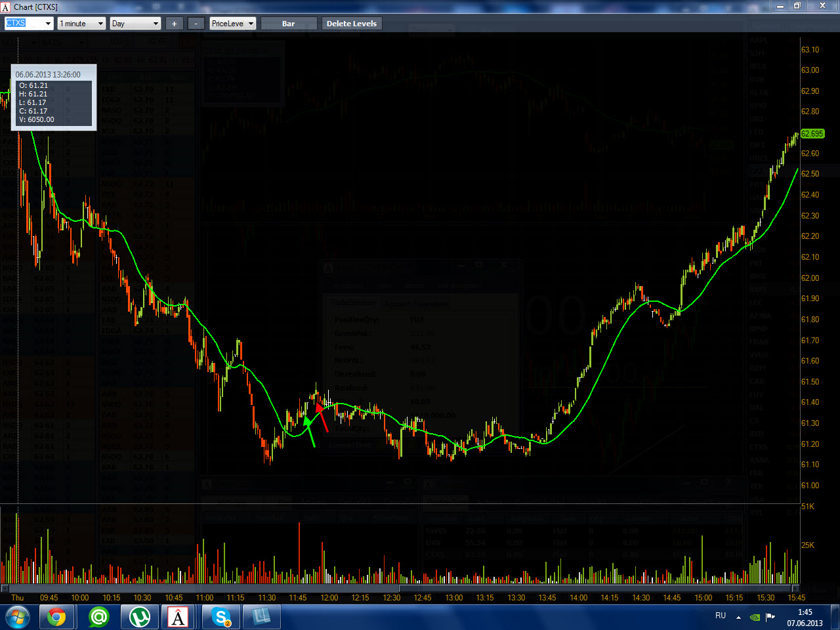840x630 pixels.
Task: Switch chart type with the Bar button
Action: 288,24
